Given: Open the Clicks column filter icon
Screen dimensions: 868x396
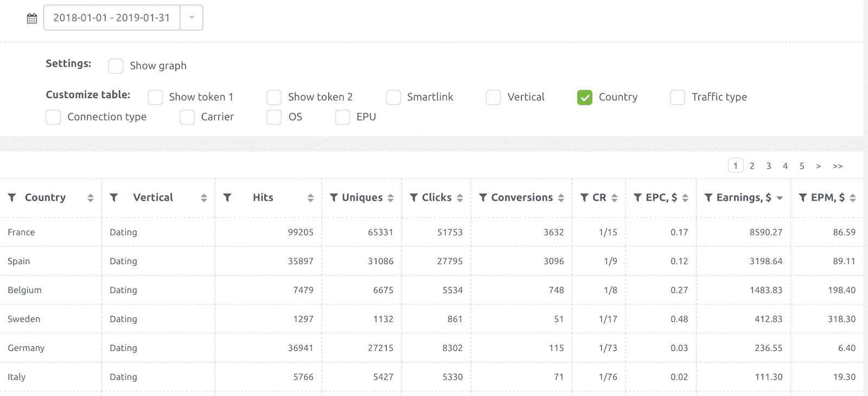Looking at the screenshot, I should coord(414,197).
